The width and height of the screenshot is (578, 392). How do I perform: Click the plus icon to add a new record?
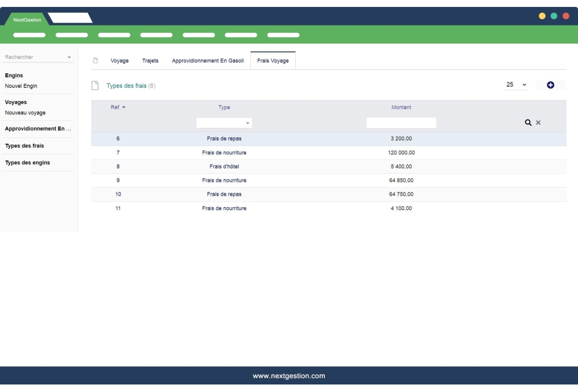(550, 85)
